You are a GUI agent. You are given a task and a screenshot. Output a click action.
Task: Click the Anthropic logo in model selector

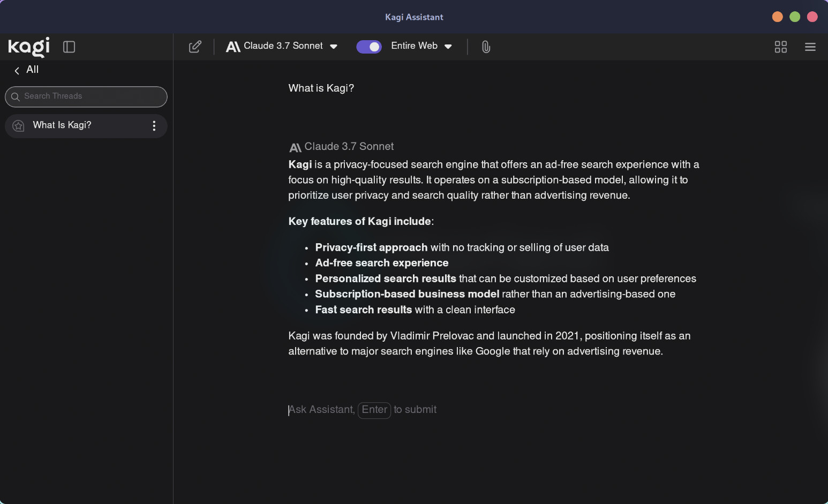point(233,47)
